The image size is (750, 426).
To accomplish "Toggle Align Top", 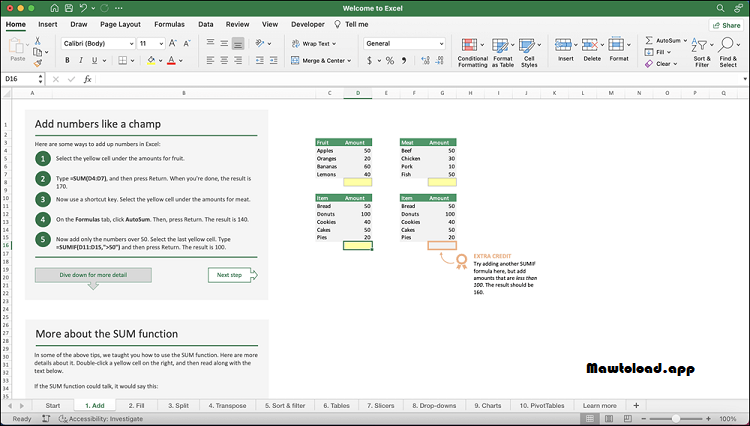I will [x=210, y=43].
